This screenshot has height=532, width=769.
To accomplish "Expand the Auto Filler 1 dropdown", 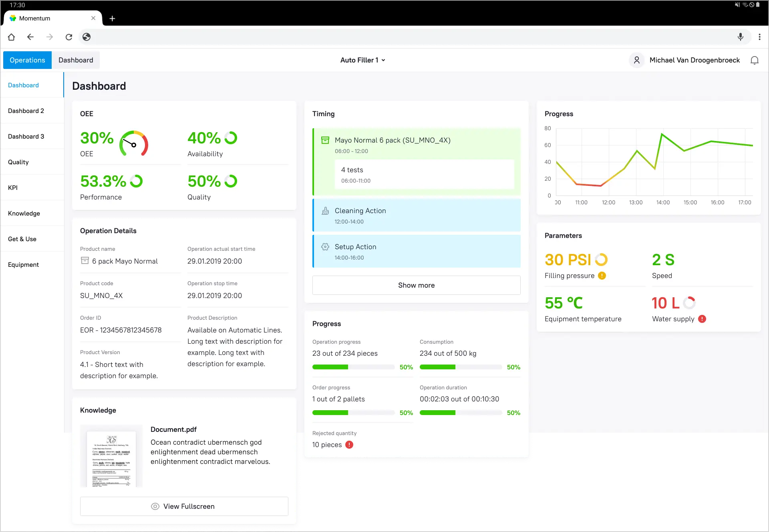I will pos(363,60).
